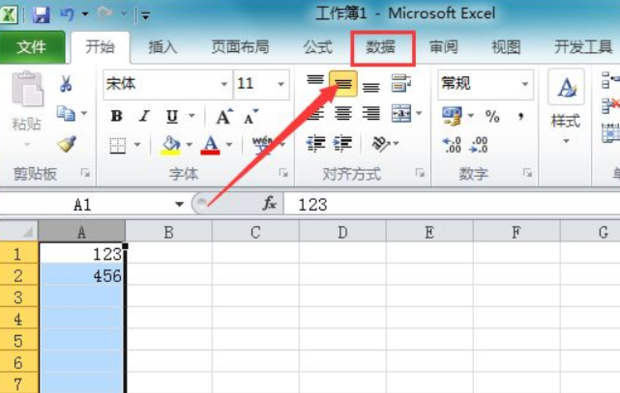This screenshot has width=620, height=393.
Task: Click the fx insert function button
Action: (270, 204)
